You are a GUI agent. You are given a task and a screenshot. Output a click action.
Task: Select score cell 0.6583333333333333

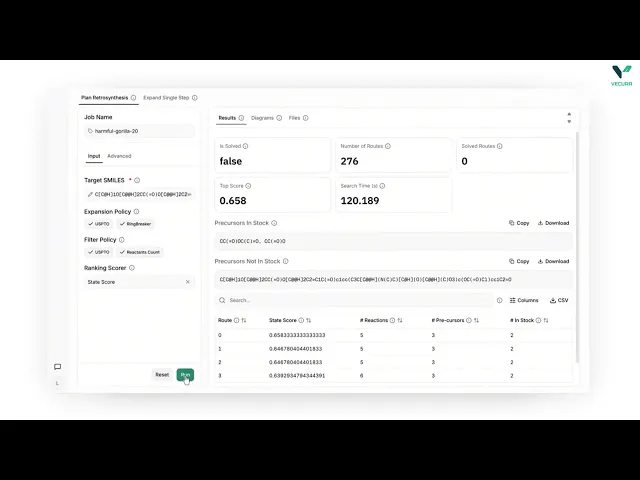[x=297, y=335]
